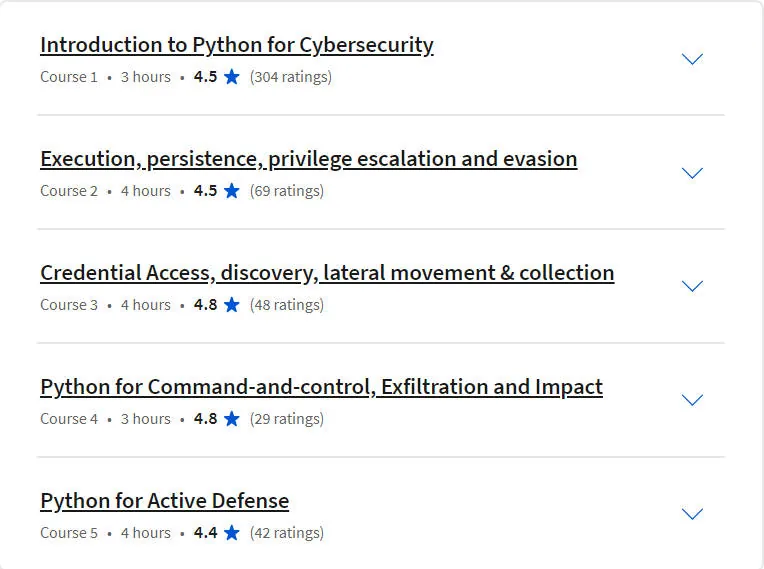The width and height of the screenshot is (764, 569).
Task: Expand the Course 2 details chevron
Action: 692,173
